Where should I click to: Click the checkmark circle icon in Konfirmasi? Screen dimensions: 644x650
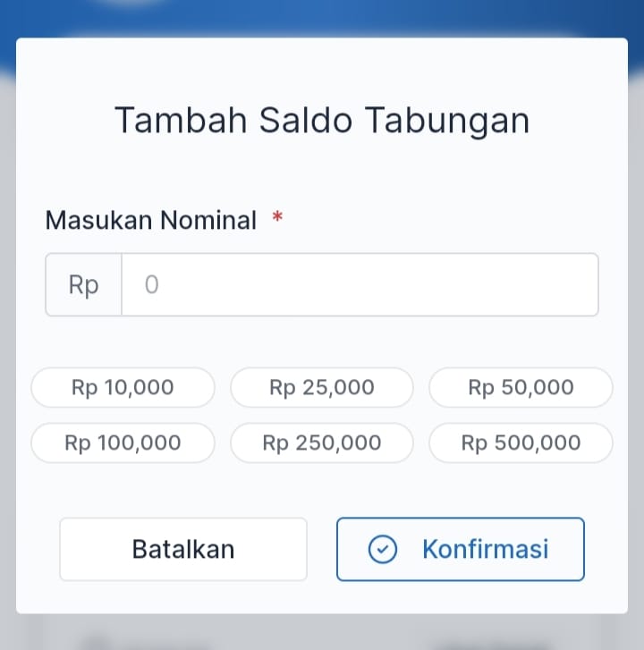(x=383, y=549)
